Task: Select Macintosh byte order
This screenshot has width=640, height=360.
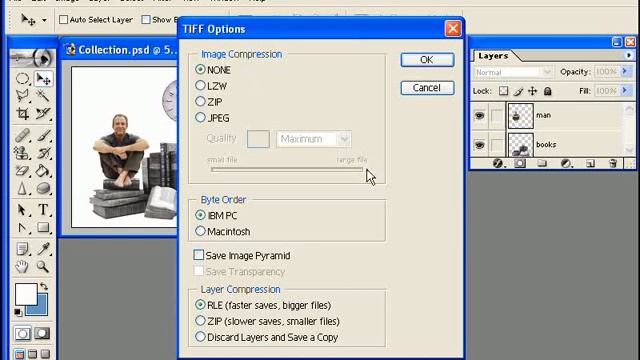Action: click(222, 231)
